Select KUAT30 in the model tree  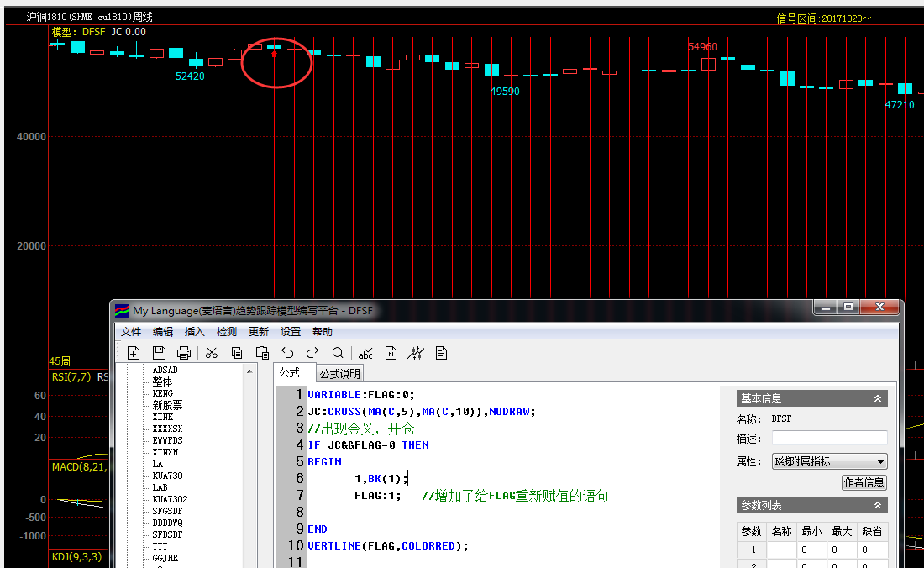click(x=169, y=476)
